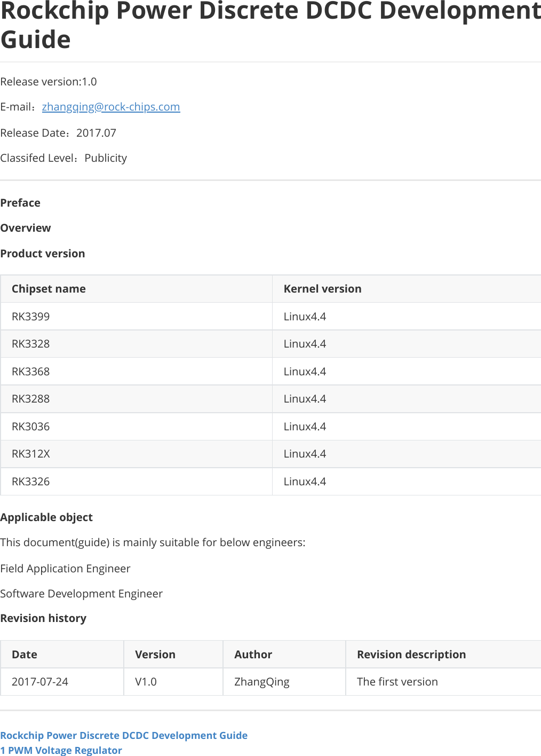Image resolution: width=541 pixels, height=756 pixels.
Task: Select the Applicable object heading
Action: (46, 517)
